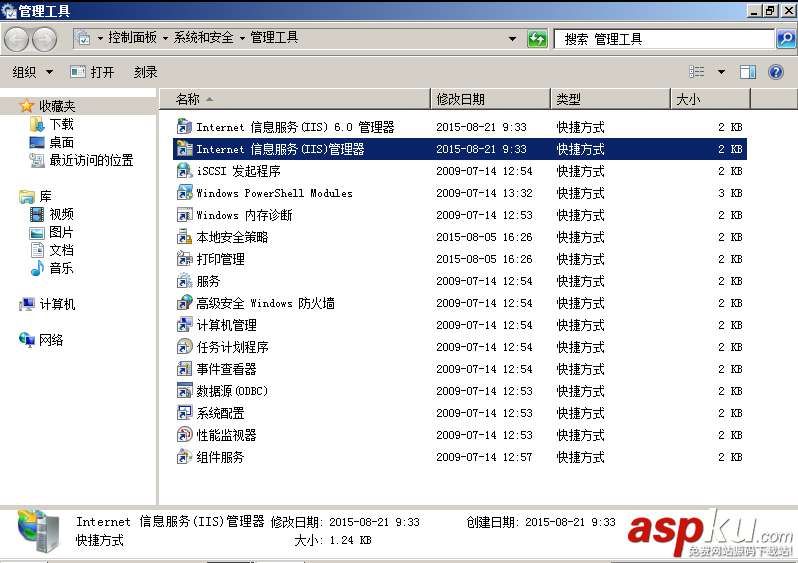This screenshot has width=798, height=563.
Task: Select 库 in the navigation pane
Action: pyautogui.click(x=45, y=196)
